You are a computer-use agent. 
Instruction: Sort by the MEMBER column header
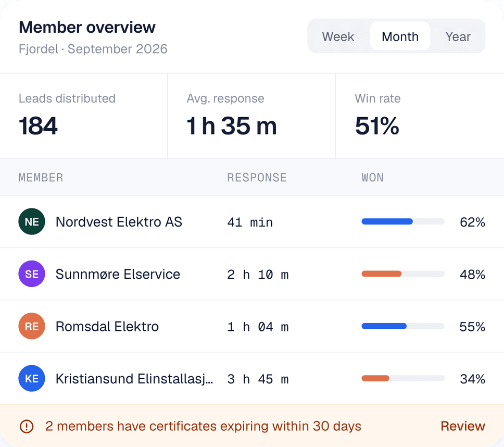pos(41,178)
